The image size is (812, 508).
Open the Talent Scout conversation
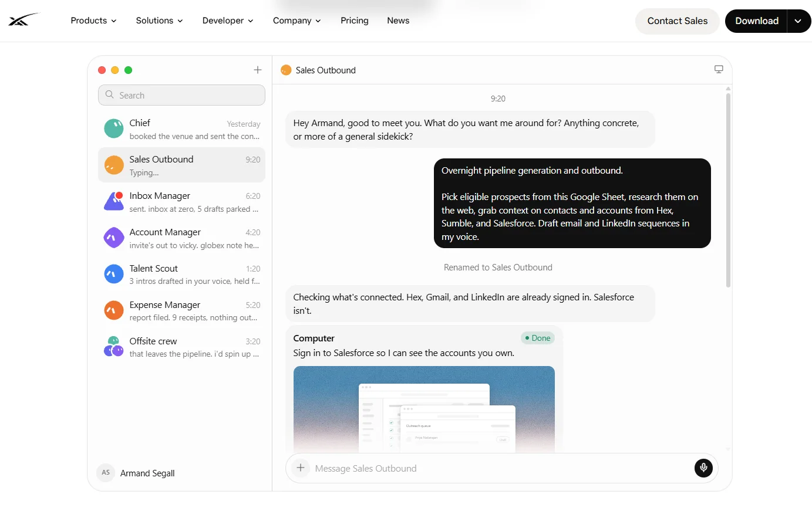coord(181,275)
